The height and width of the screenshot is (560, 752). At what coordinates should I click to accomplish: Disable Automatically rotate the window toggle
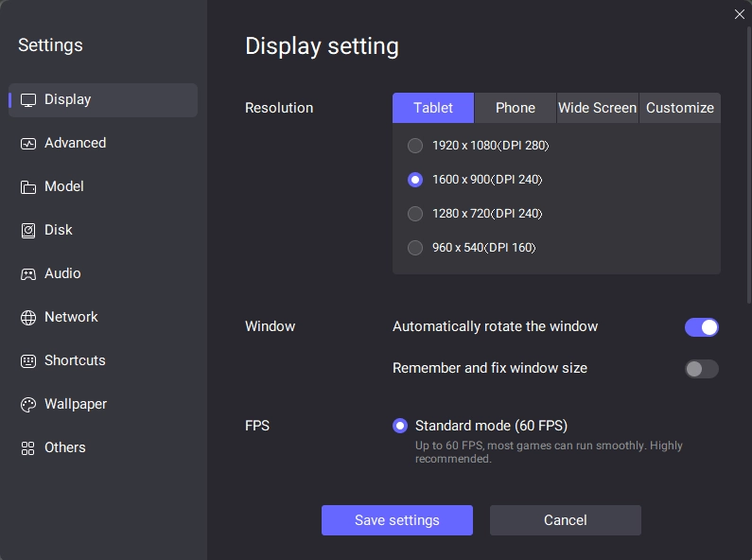(701, 327)
